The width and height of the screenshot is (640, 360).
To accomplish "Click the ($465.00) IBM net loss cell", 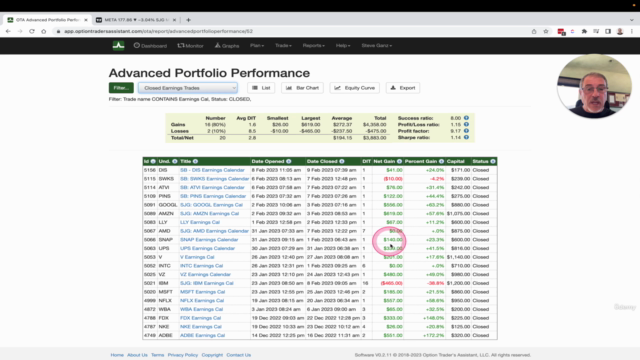I will point(391,283).
